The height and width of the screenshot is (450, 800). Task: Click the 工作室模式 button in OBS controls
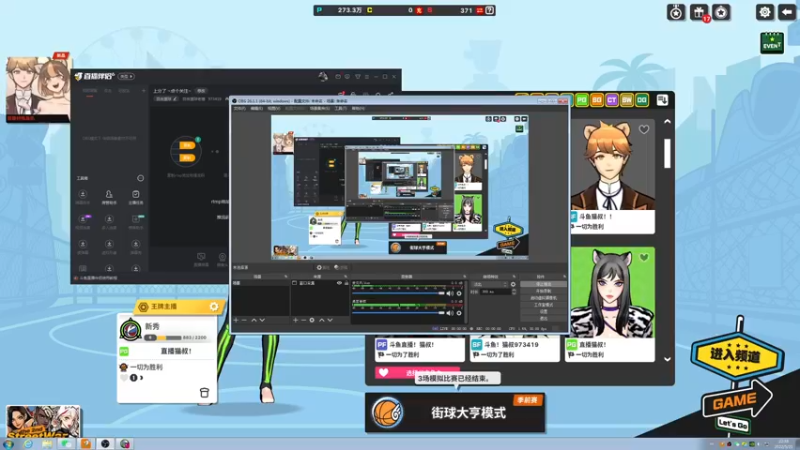coord(543,305)
